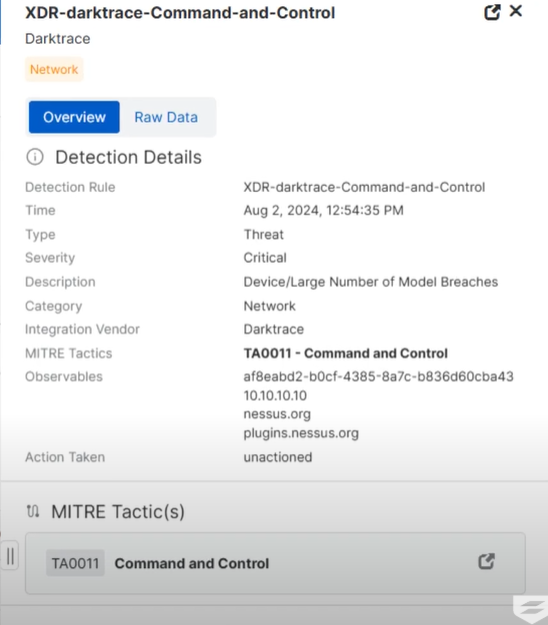Screen dimensions: 548x625
Task: Click the Network Category value
Action: [x=269, y=306]
